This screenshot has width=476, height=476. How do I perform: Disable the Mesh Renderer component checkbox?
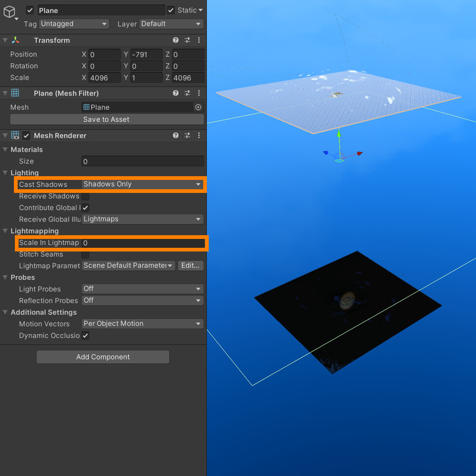click(x=26, y=136)
